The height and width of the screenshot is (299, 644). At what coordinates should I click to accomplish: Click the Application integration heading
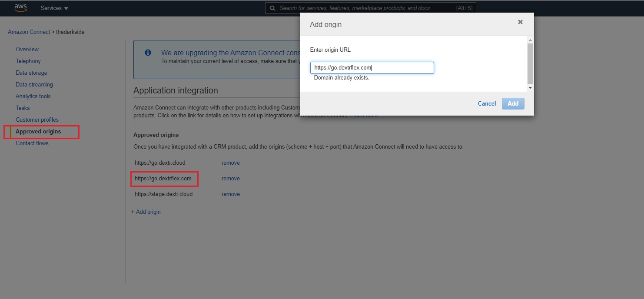[x=176, y=91]
